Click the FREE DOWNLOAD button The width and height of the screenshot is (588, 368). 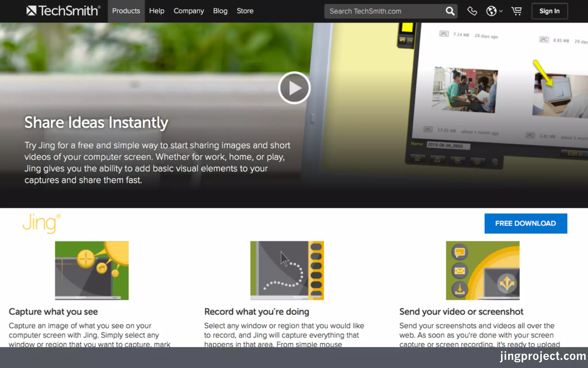525,223
